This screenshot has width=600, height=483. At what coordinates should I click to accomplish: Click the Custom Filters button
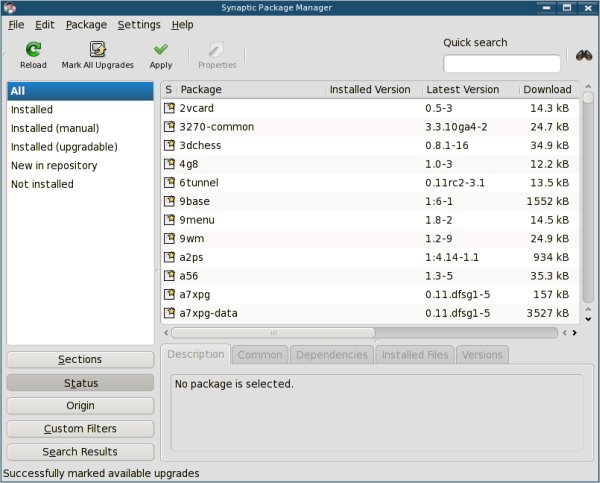80,429
